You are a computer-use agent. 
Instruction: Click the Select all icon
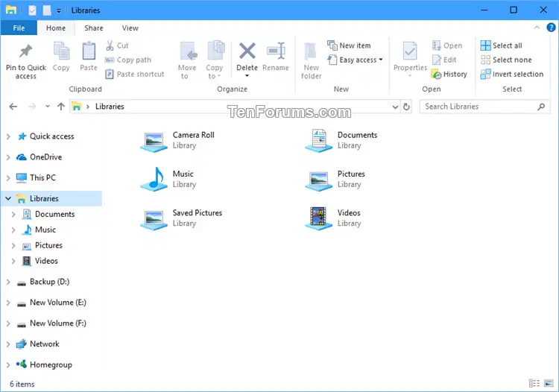pyautogui.click(x=485, y=45)
